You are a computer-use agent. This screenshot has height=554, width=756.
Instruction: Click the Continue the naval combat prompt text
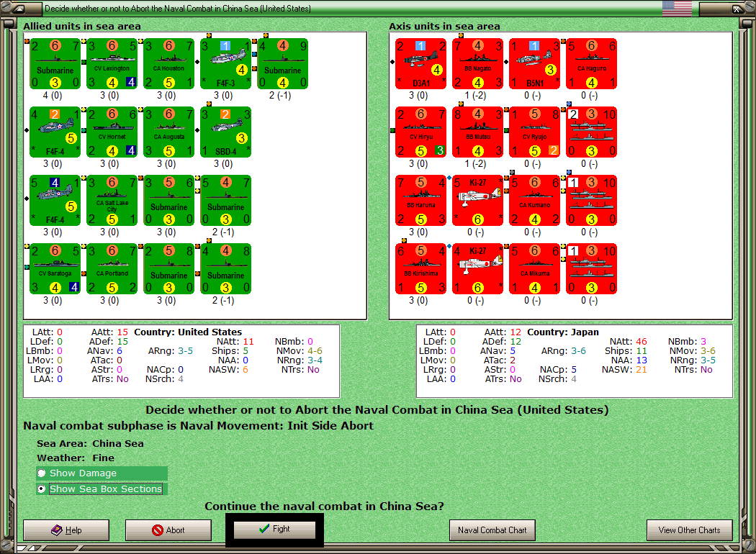[x=324, y=507]
